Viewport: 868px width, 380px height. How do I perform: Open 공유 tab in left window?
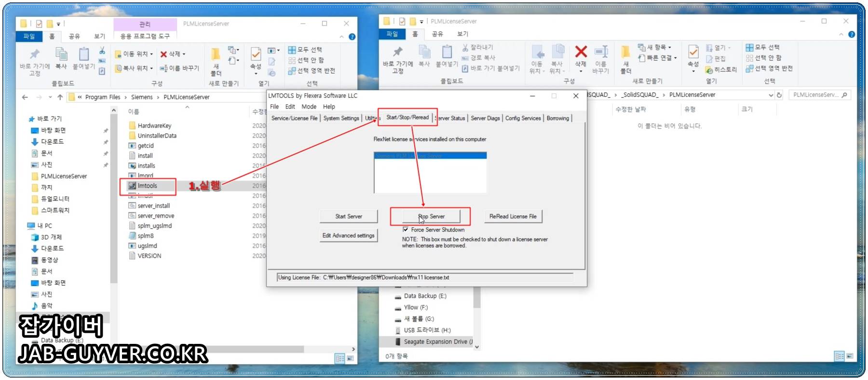(74, 36)
